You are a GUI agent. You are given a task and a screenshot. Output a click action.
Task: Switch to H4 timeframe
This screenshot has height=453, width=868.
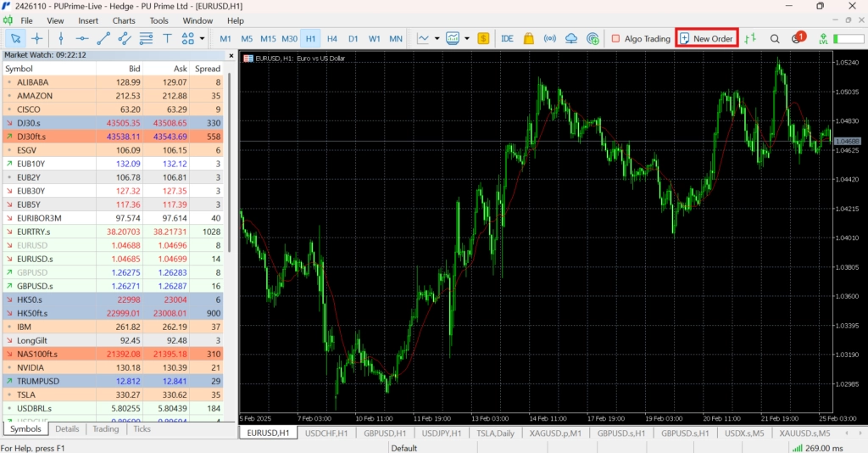click(332, 39)
